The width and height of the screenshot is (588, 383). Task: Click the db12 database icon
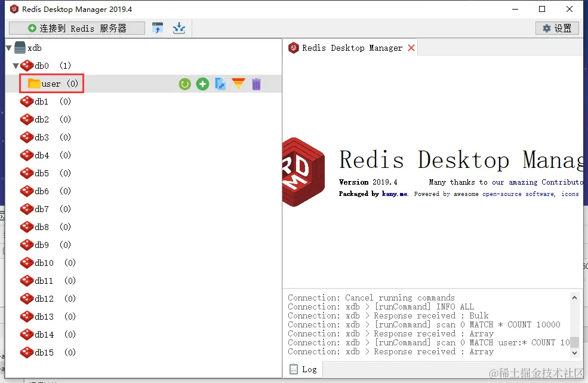pyautogui.click(x=27, y=299)
